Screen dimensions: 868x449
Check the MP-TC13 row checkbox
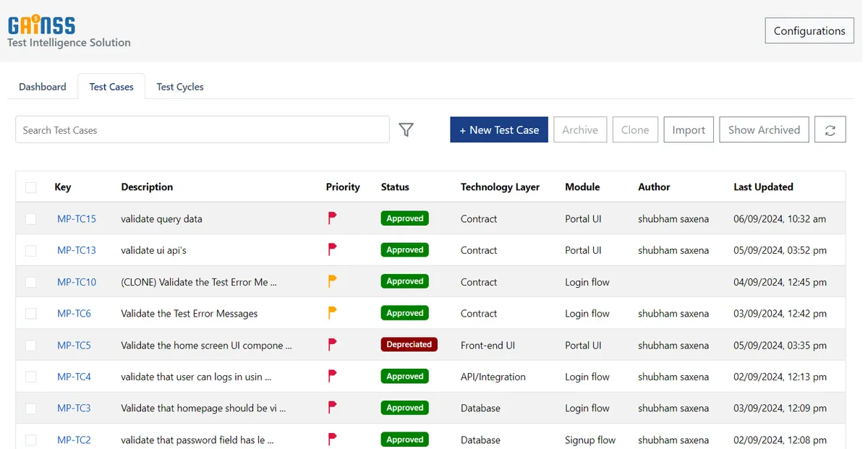30,251
